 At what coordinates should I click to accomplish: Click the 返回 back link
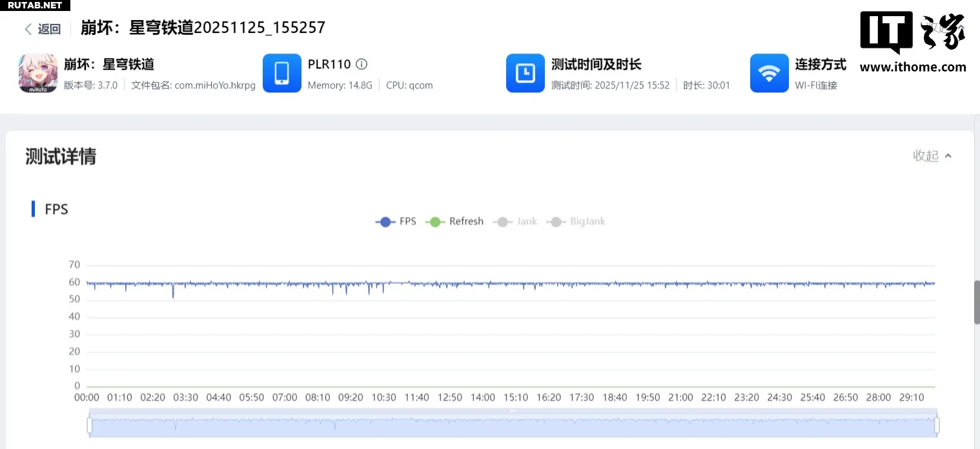[x=49, y=29]
